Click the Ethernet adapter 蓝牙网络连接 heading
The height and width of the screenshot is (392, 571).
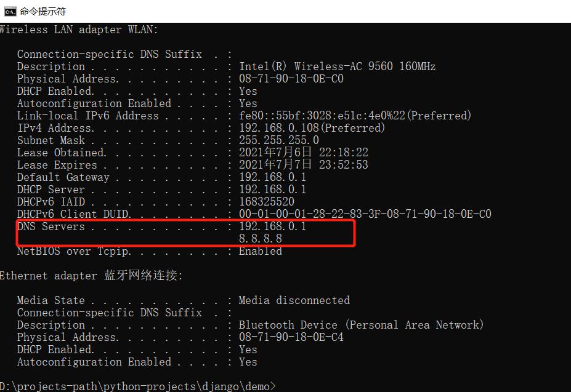coord(91,276)
